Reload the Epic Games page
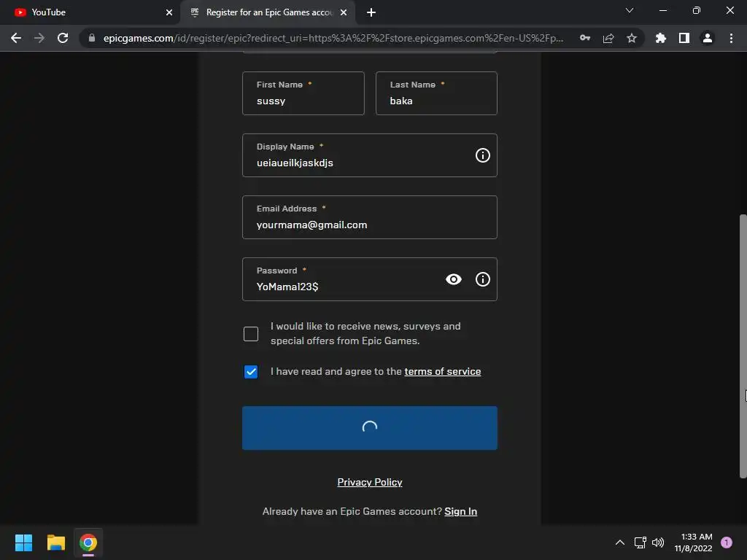Screen dimensions: 747x560 pos(63,38)
